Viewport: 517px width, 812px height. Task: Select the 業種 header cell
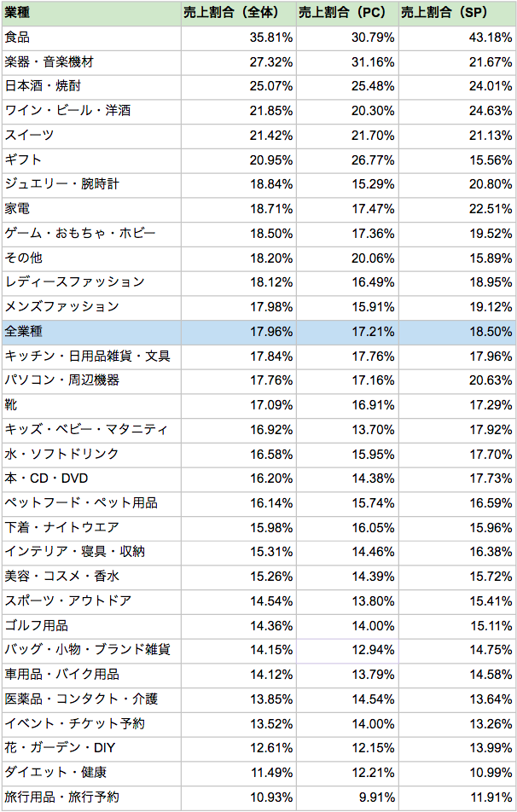point(91,13)
